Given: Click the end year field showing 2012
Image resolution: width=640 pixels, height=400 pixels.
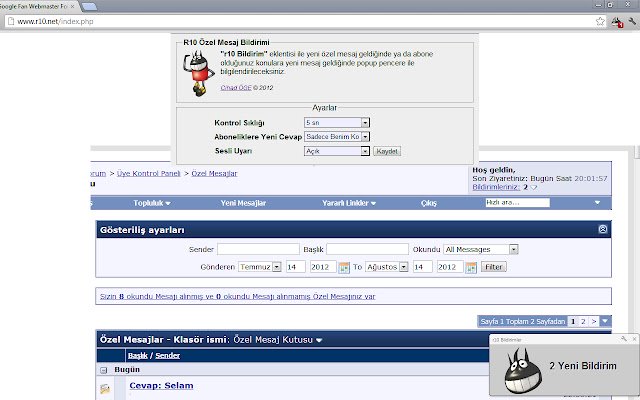Looking at the screenshot, I should click(449, 267).
